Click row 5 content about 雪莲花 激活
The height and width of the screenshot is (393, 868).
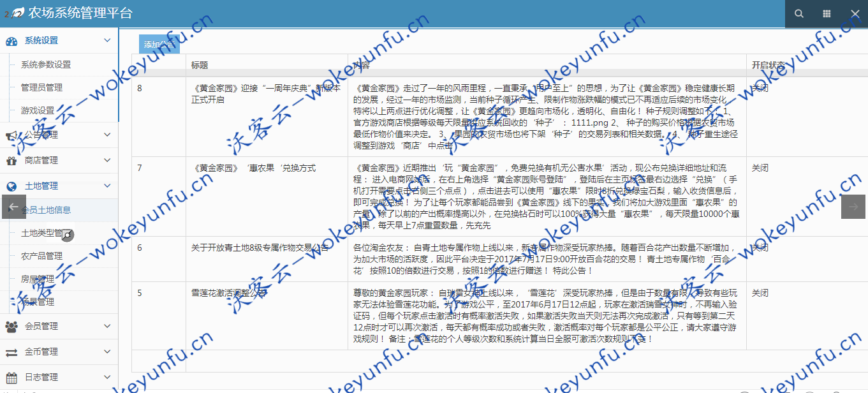(x=547, y=316)
